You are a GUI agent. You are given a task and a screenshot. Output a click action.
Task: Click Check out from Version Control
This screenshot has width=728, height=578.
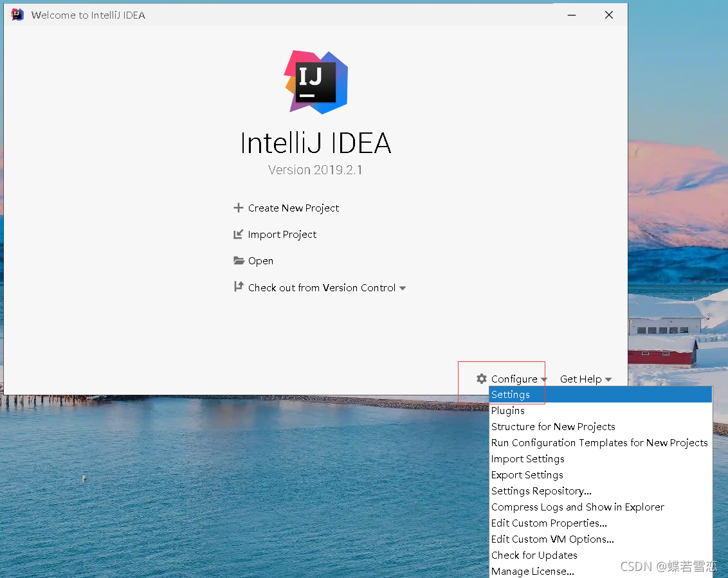tap(322, 288)
